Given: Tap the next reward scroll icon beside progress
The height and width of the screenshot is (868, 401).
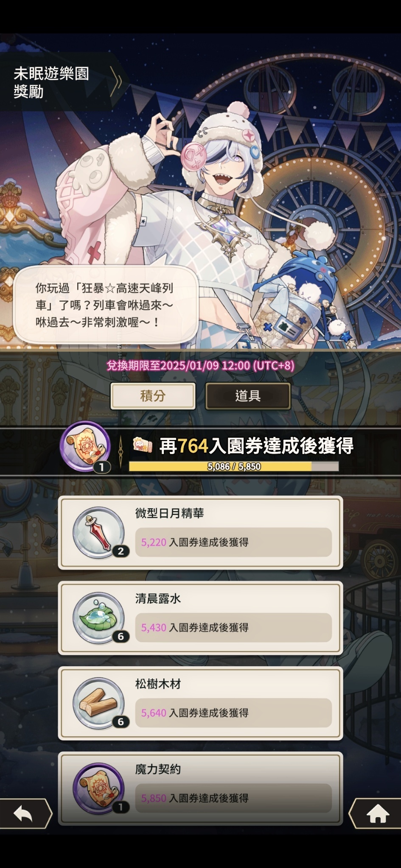Looking at the screenshot, I should (85, 446).
